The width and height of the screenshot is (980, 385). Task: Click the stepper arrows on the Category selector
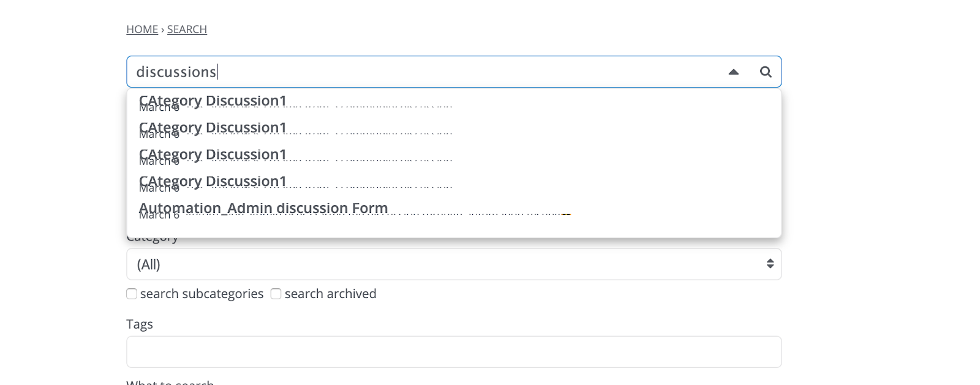tap(770, 264)
